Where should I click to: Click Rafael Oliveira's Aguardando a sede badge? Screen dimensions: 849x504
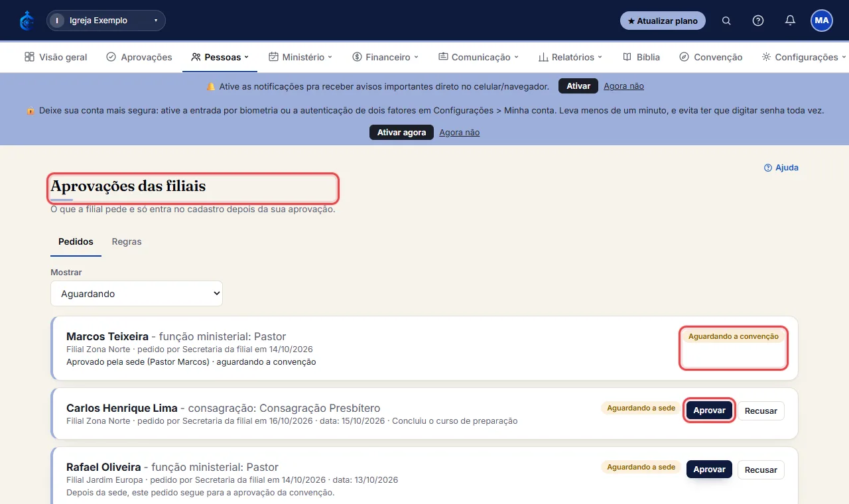[x=641, y=467]
